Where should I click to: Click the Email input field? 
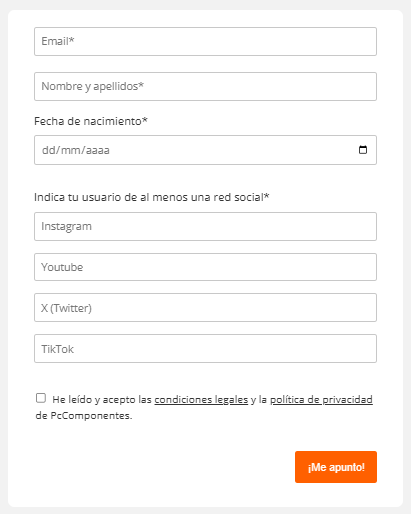point(205,41)
